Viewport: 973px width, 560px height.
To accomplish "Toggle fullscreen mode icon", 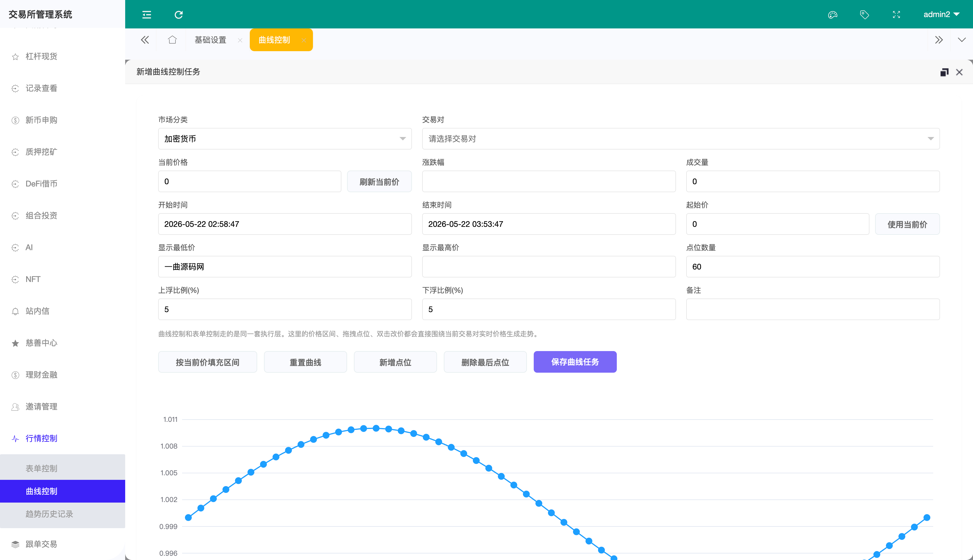I will pyautogui.click(x=896, y=14).
